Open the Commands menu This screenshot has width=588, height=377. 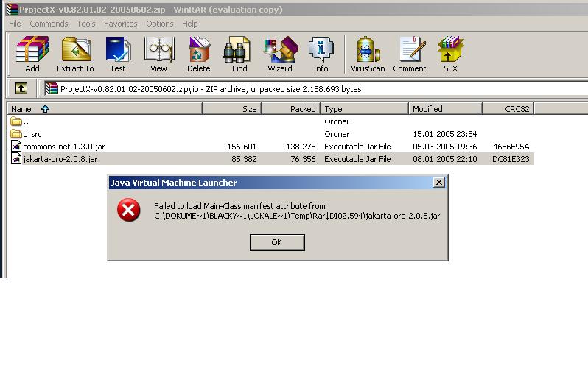click(x=49, y=24)
